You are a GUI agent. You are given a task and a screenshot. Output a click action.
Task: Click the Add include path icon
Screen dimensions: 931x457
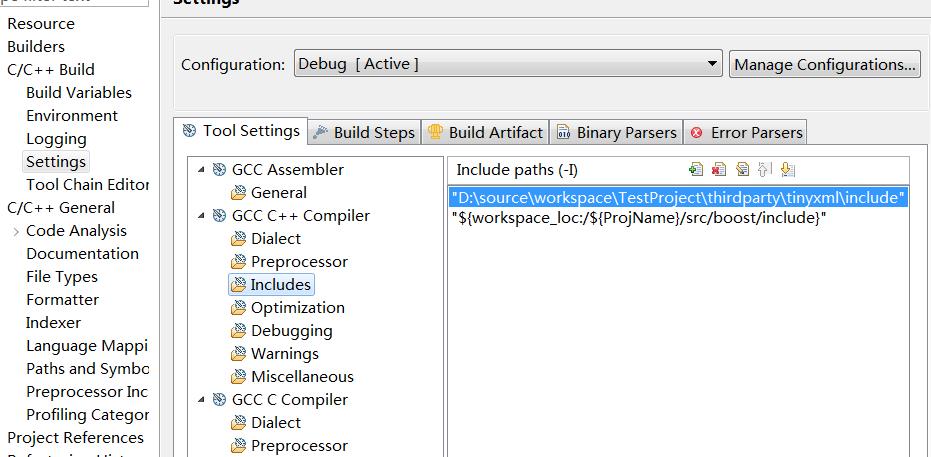696,170
